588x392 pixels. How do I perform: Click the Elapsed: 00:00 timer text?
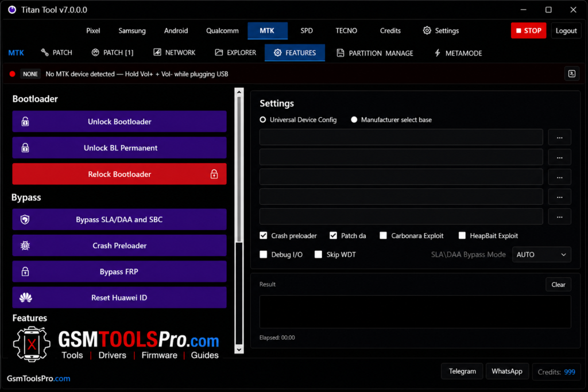tap(277, 337)
